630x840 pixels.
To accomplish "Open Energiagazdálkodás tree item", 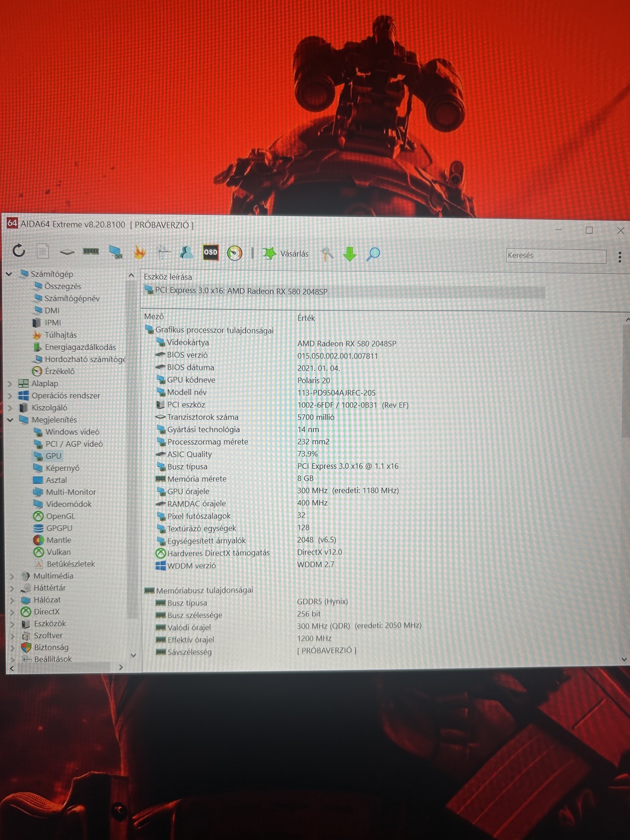I will 80,347.
